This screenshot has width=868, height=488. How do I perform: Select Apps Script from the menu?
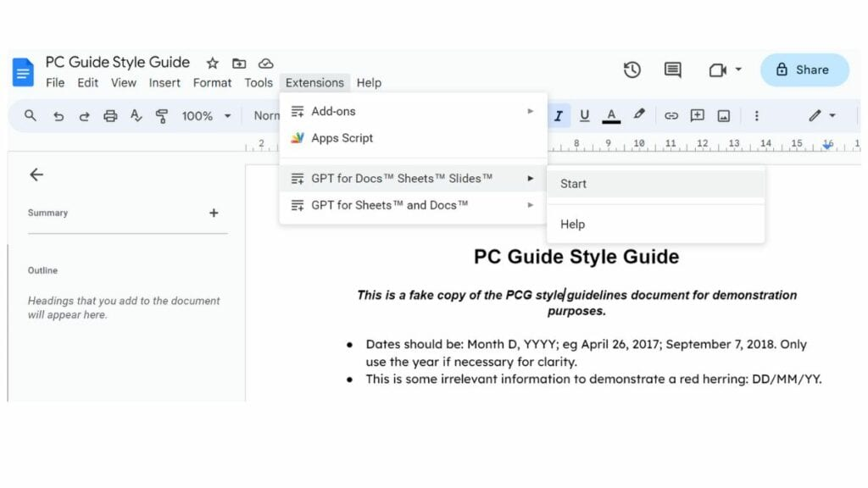[x=342, y=137]
